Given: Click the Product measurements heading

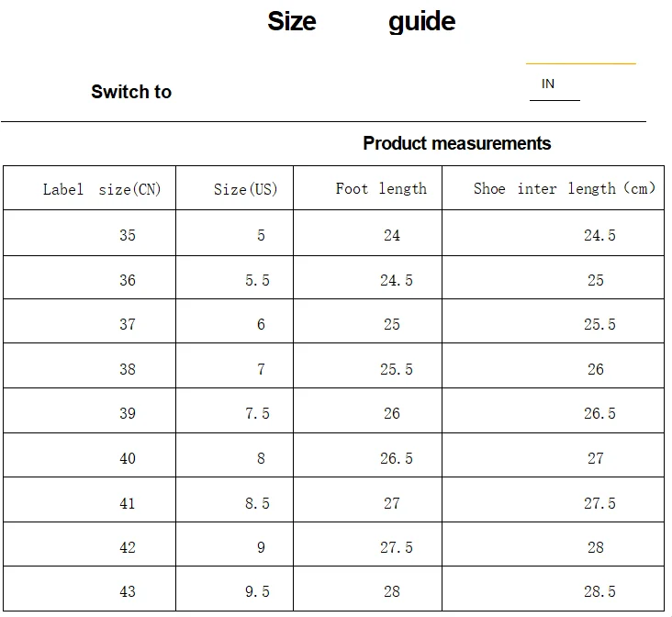Looking at the screenshot, I should (x=457, y=143).
